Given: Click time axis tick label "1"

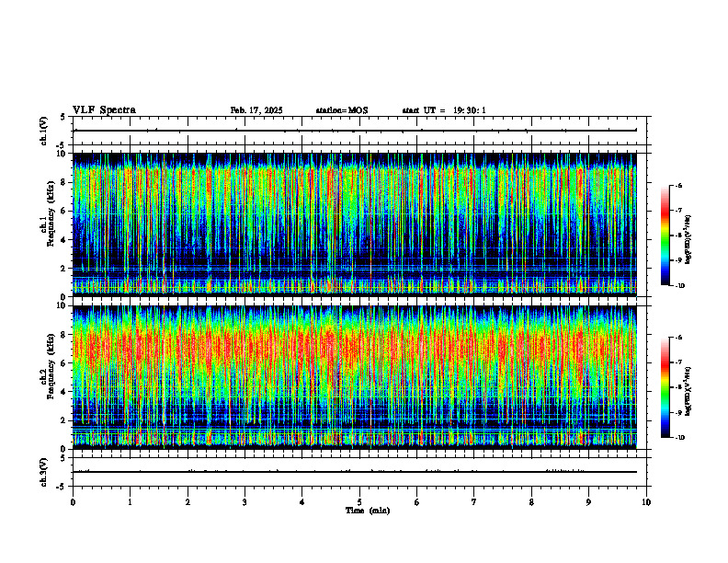Looking at the screenshot, I should coord(130,502).
